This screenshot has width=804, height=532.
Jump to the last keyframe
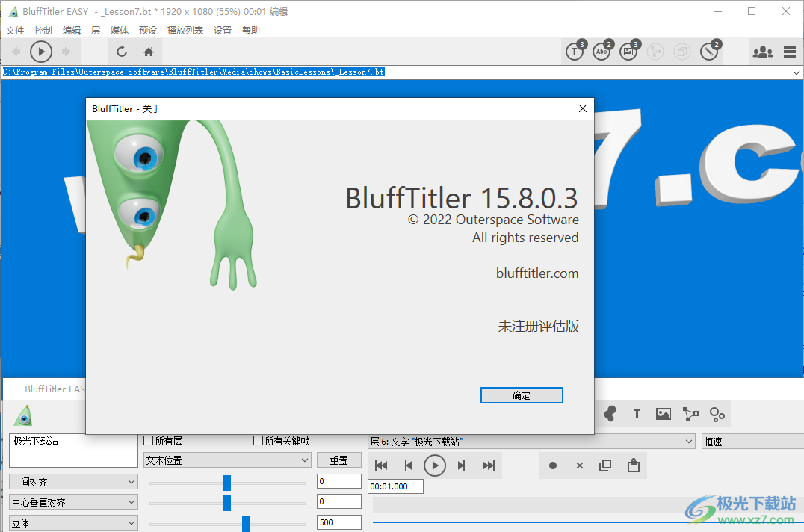click(x=489, y=466)
